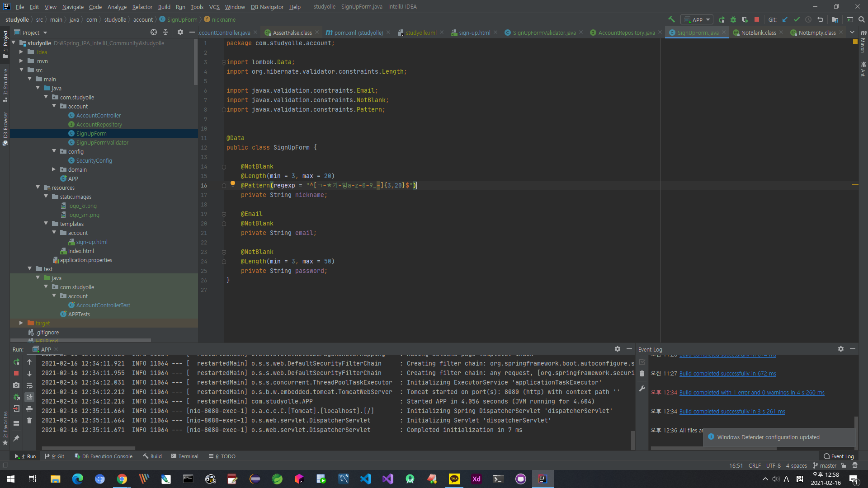
Task: Collapse the resources folder node
Action: [38, 188]
